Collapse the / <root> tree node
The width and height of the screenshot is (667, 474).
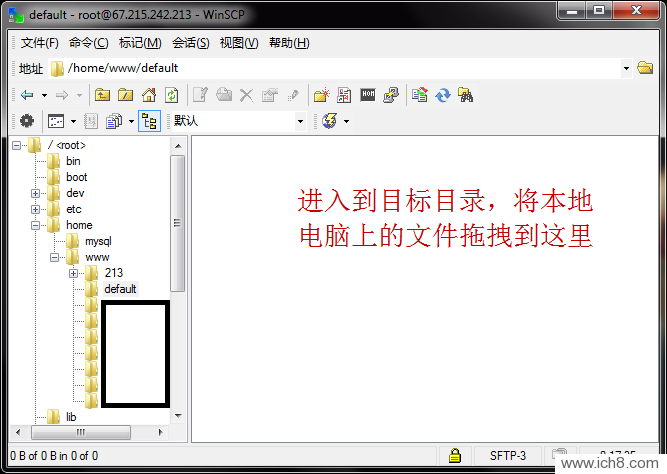(x=17, y=146)
